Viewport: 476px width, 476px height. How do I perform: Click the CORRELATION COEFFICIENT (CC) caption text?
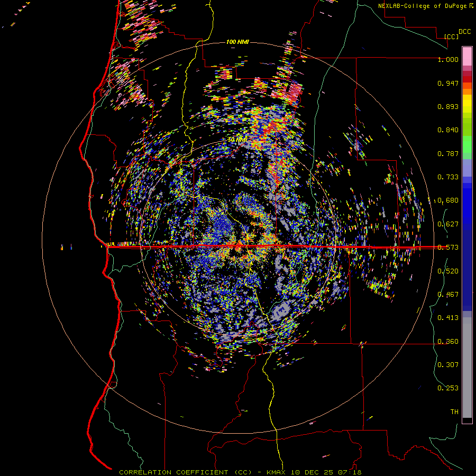[186, 472]
